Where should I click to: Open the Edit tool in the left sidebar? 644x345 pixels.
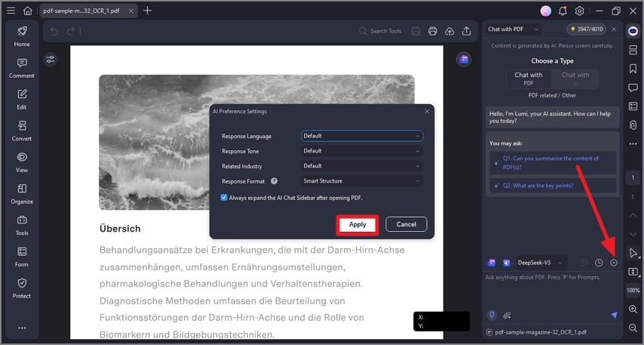(22, 100)
